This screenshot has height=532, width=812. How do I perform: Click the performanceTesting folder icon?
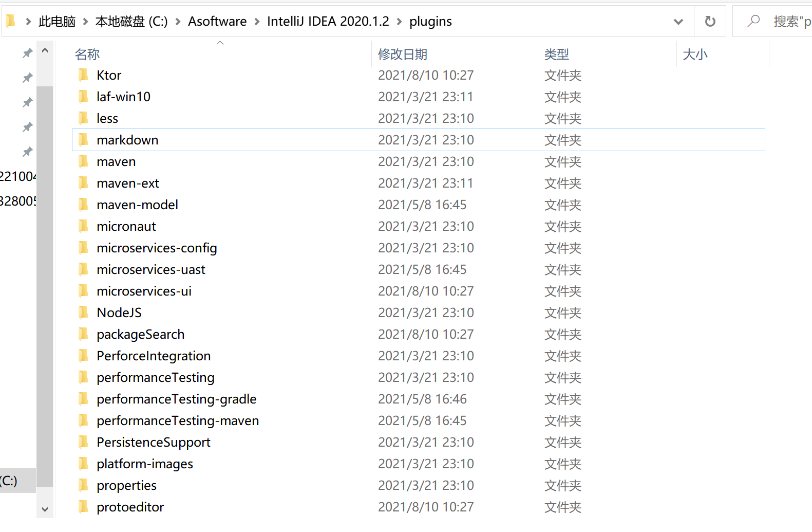pyautogui.click(x=83, y=377)
